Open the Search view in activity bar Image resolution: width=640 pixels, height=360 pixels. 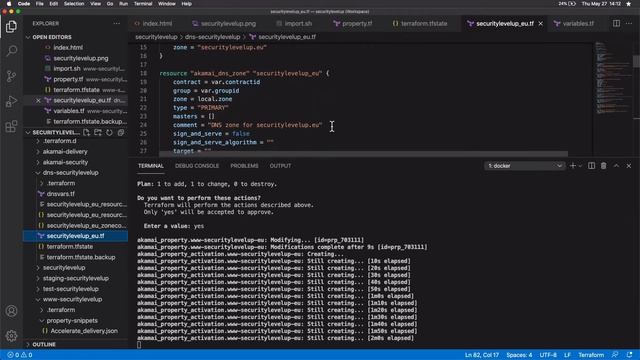[x=11, y=51]
